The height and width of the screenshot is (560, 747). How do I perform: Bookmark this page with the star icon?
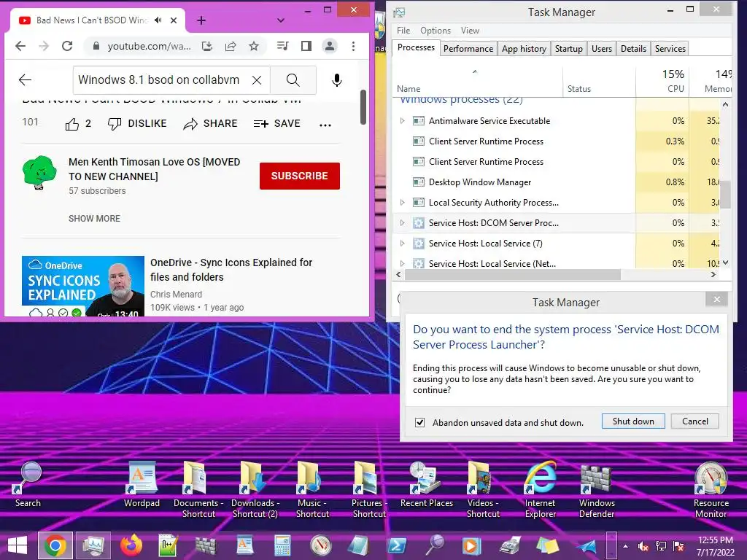tap(254, 46)
